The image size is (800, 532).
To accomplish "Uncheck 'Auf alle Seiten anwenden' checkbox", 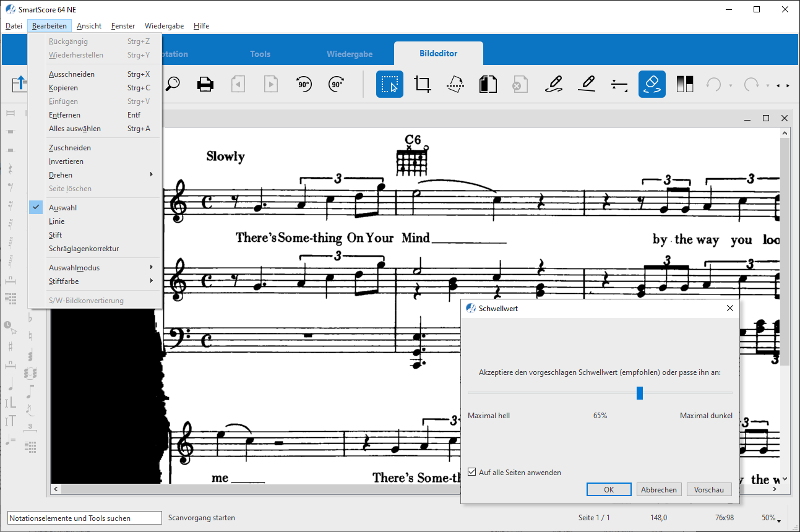I will 473,473.
